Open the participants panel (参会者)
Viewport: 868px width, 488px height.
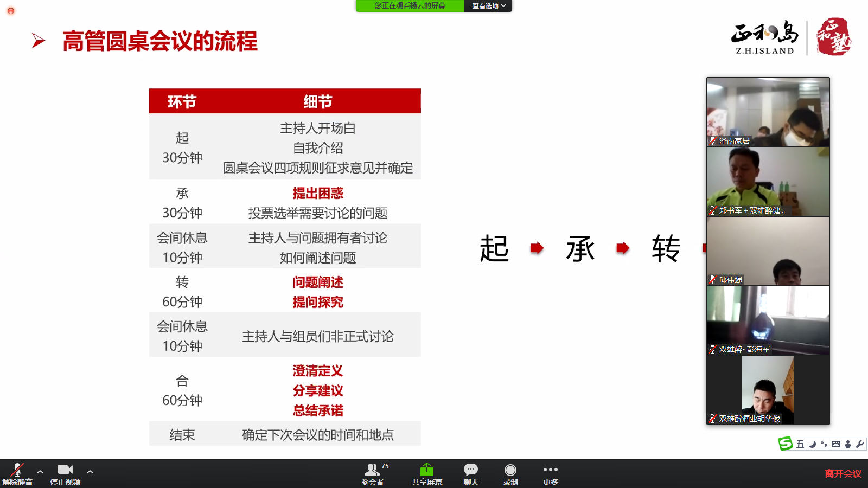pos(373,473)
